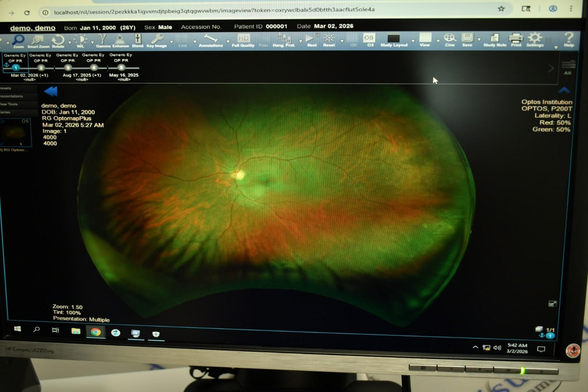Viewport: 588px width, 392px height.
Task: Apply the Enhance filter
Action: tap(120, 41)
